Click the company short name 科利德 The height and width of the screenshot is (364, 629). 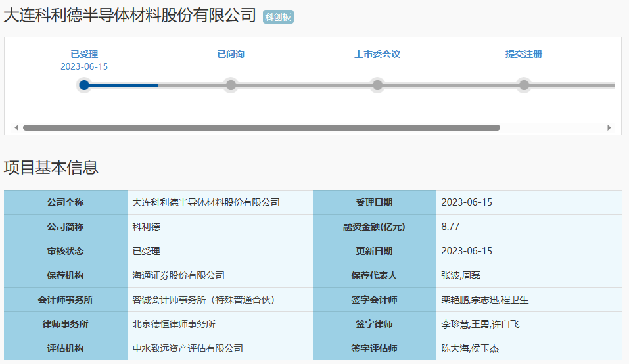[x=147, y=227]
